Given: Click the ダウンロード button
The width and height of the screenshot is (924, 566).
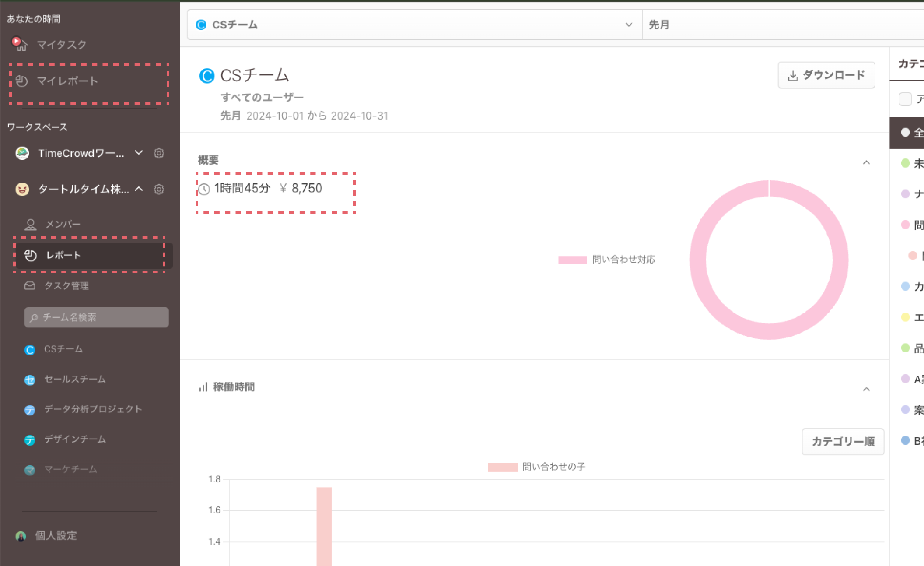Looking at the screenshot, I should (826, 75).
